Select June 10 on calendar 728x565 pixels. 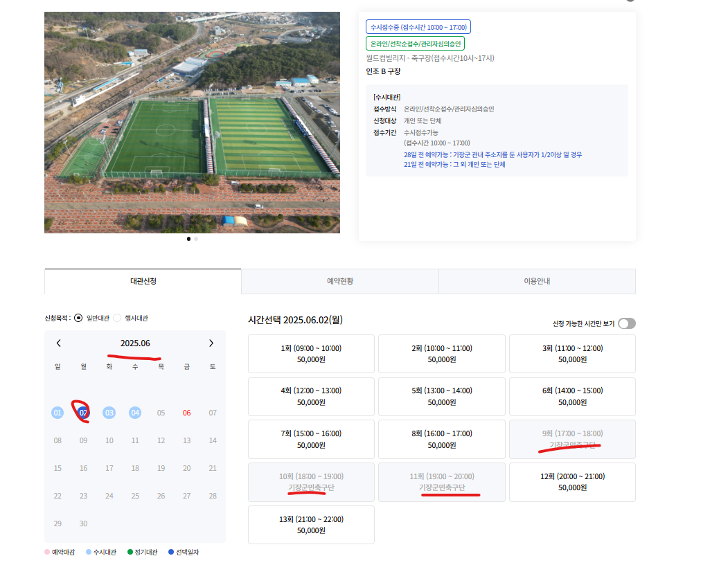(109, 440)
